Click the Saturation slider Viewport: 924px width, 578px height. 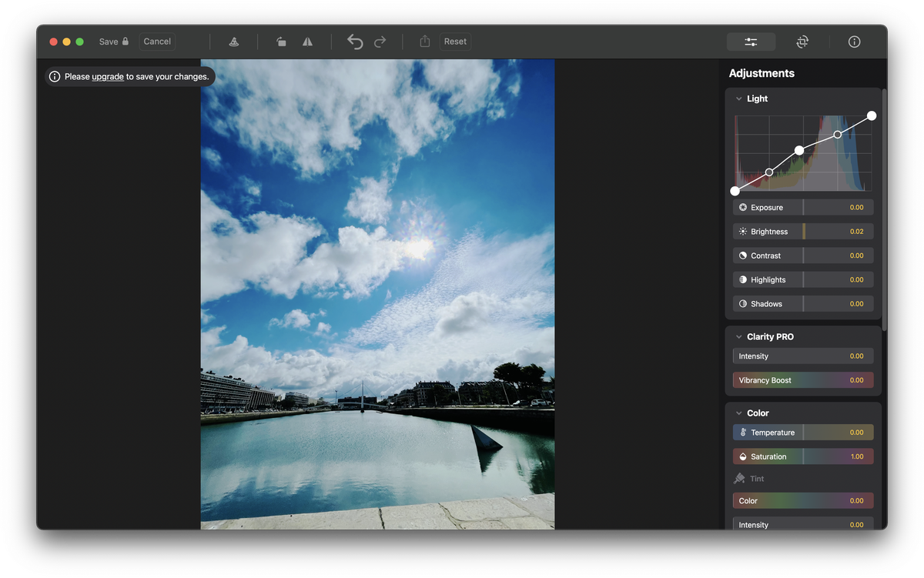tap(803, 456)
